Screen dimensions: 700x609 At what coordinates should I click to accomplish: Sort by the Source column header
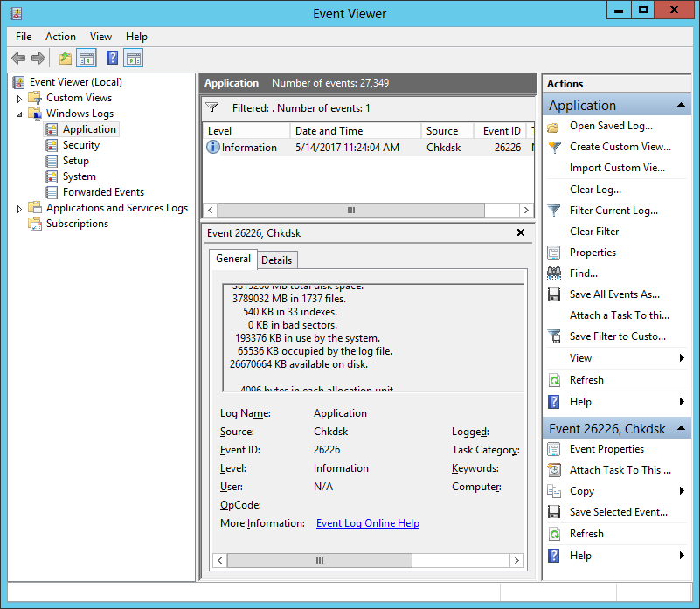point(447,131)
